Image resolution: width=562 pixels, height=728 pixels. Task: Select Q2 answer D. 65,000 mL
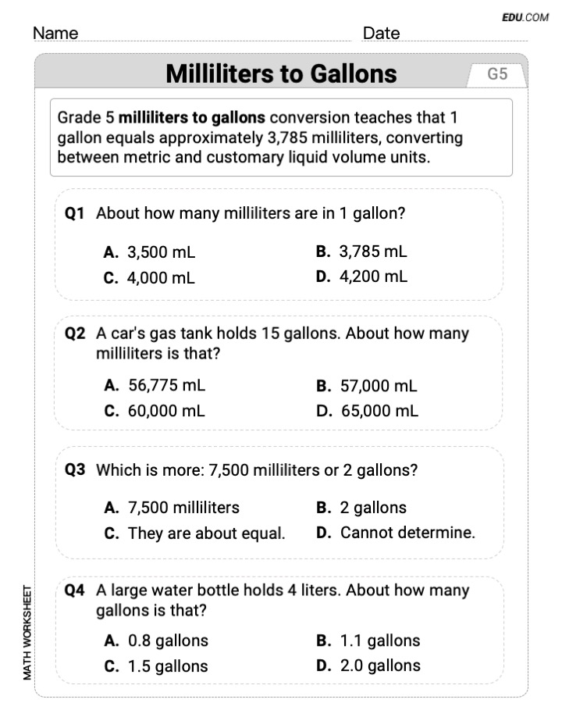pos(367,411)
